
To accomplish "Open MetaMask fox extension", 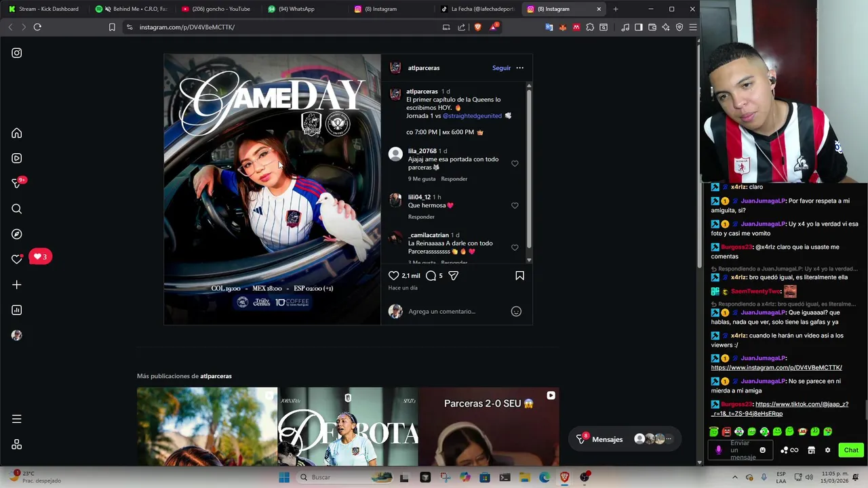I will pyautogui.click(x=563, y=27).
